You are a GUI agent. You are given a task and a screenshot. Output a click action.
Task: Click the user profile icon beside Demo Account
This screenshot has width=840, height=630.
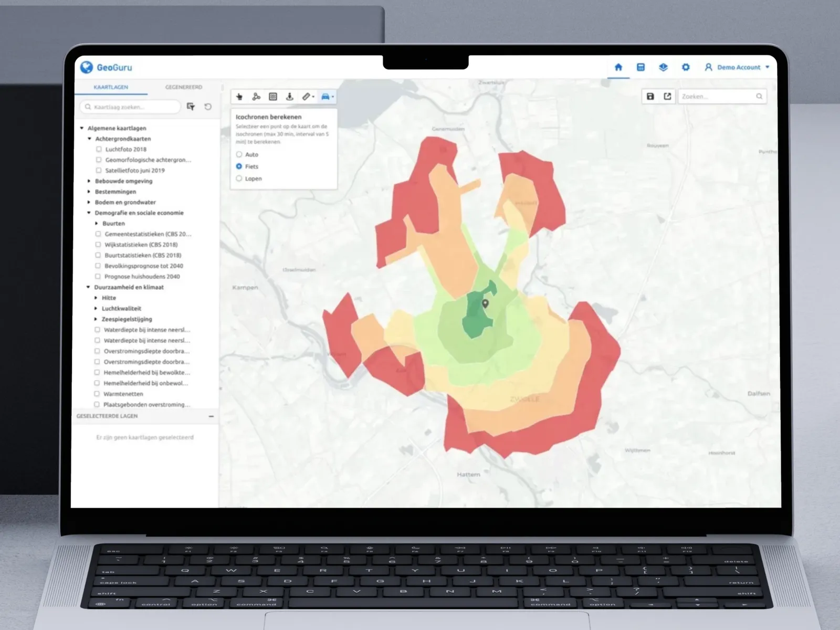pyautogui.click(x=708, y=67)
